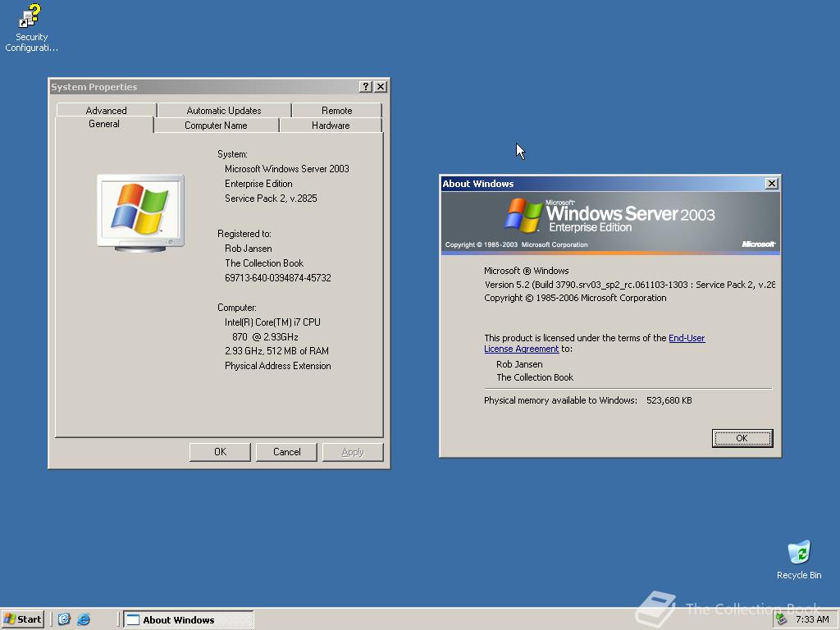Switch to the Advanced tab

106,111
